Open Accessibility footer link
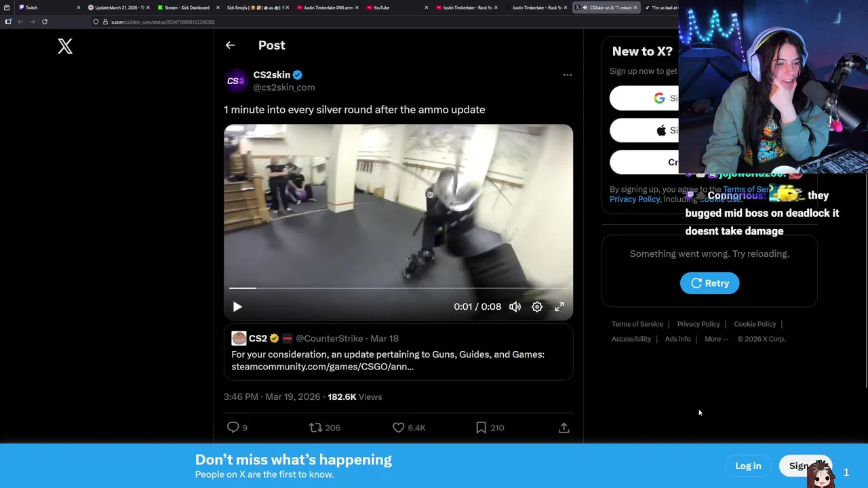 [x=631, y=339]
